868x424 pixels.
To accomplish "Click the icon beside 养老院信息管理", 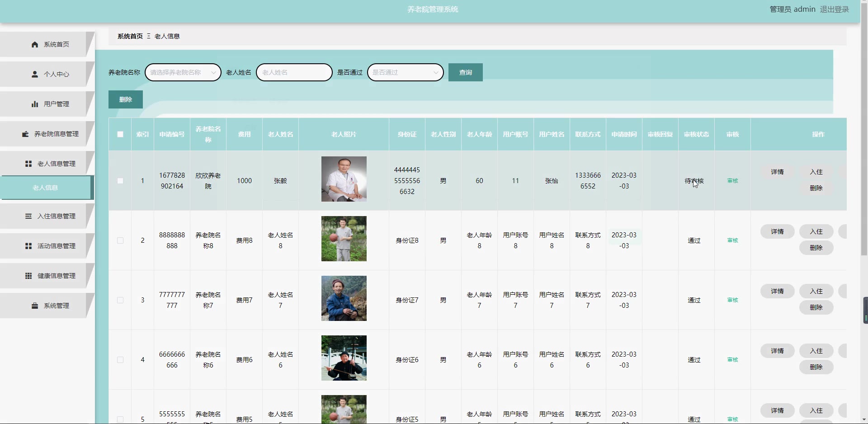I will click(26, 134).
